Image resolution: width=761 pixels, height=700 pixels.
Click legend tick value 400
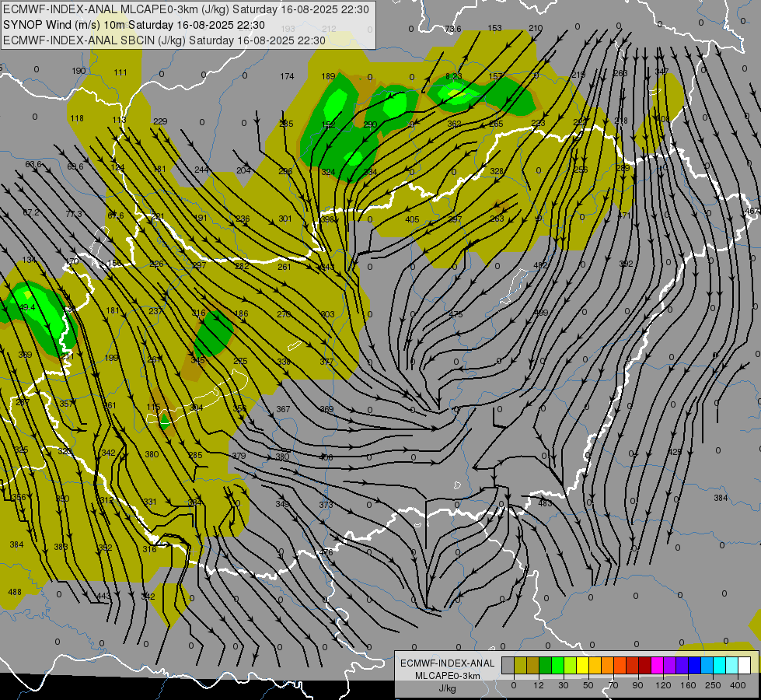[x=738, y=685]
